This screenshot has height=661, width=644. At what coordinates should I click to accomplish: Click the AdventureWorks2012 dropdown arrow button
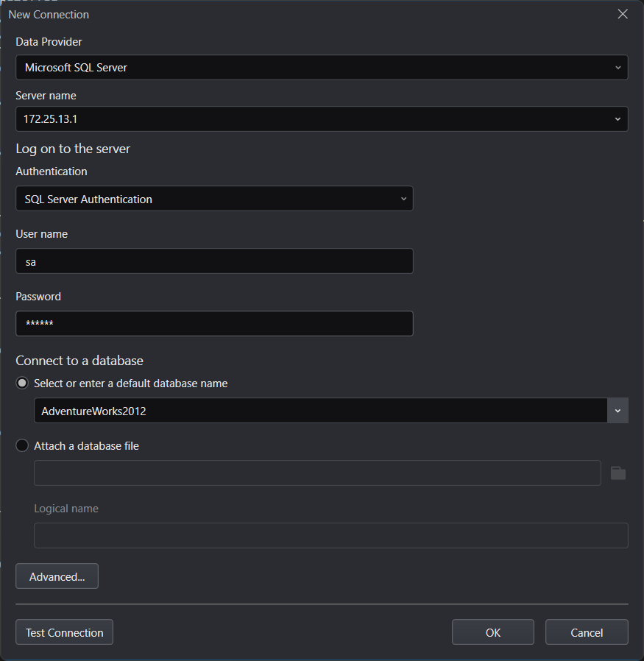coord(618,411)
